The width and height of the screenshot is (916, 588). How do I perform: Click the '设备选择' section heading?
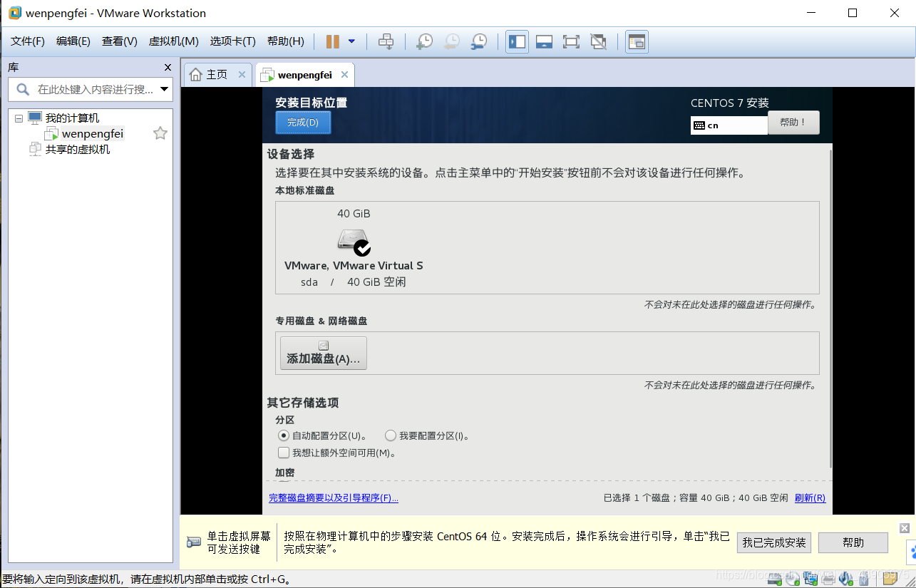click(x=291, y=154)
